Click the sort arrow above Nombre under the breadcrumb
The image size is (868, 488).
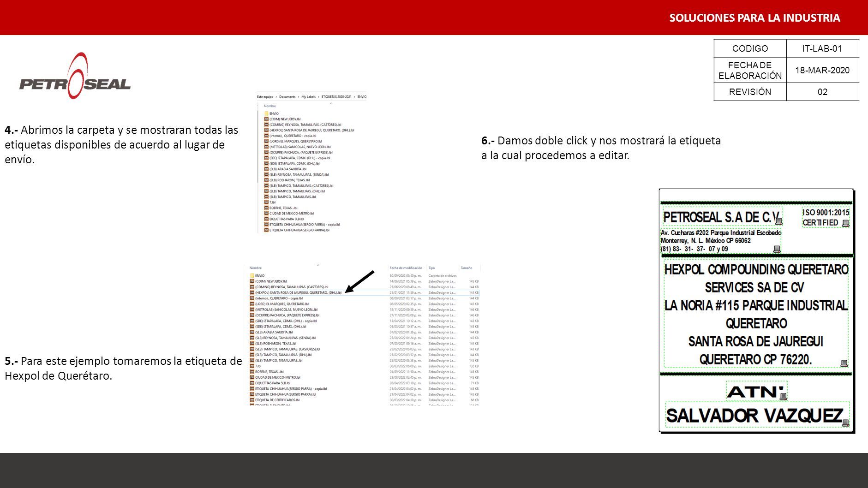pyautogui.click(x=331, y=103)
